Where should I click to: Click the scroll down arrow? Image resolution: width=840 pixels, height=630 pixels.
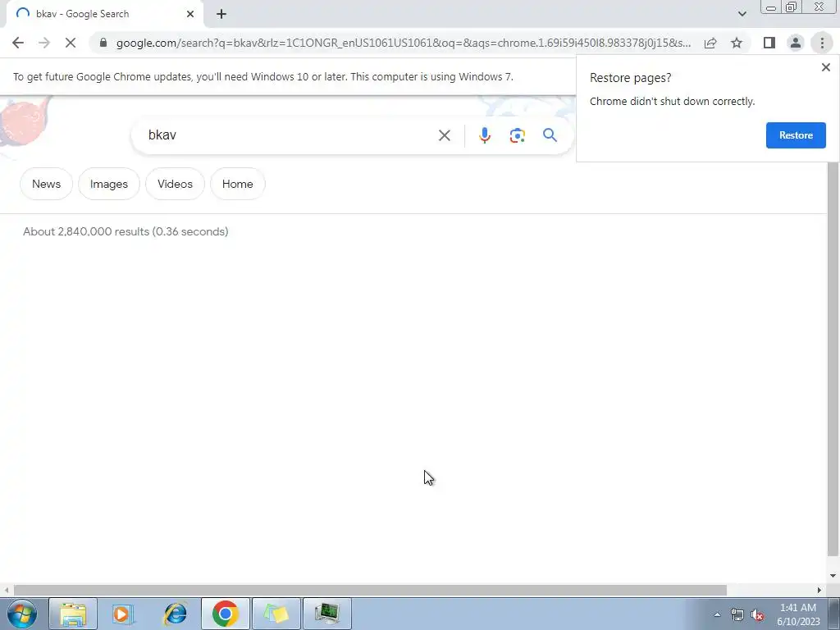[832, 576]
